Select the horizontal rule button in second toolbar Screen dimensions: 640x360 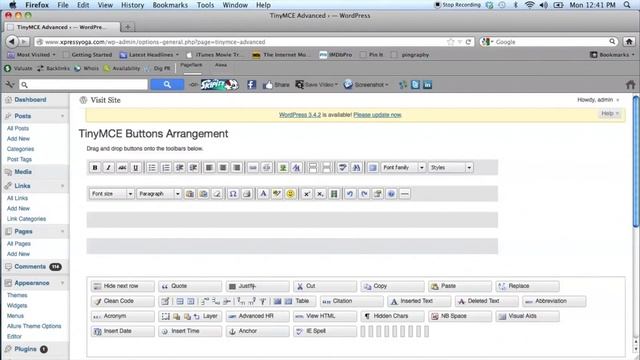[x=404, y=194]
